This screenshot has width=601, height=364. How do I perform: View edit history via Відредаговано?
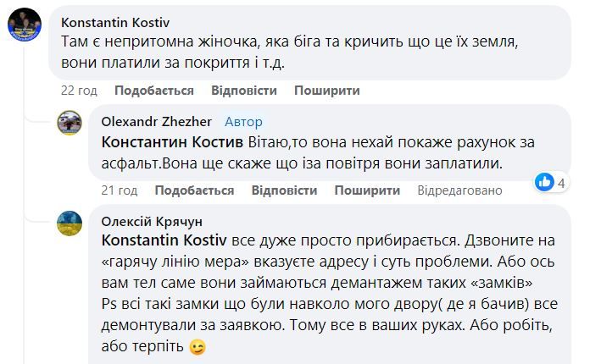460,190
